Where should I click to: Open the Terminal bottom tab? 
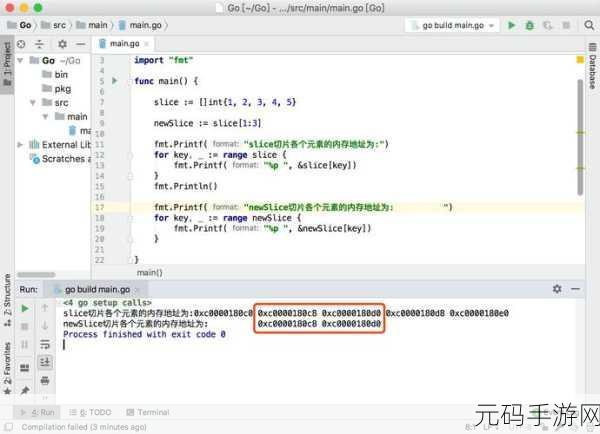tap(148, 413)
